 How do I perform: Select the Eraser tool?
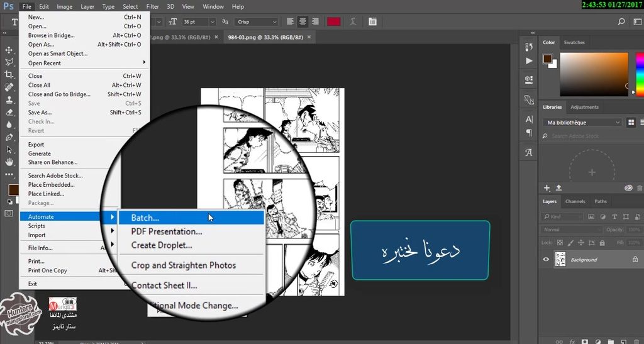click(9, 112)
